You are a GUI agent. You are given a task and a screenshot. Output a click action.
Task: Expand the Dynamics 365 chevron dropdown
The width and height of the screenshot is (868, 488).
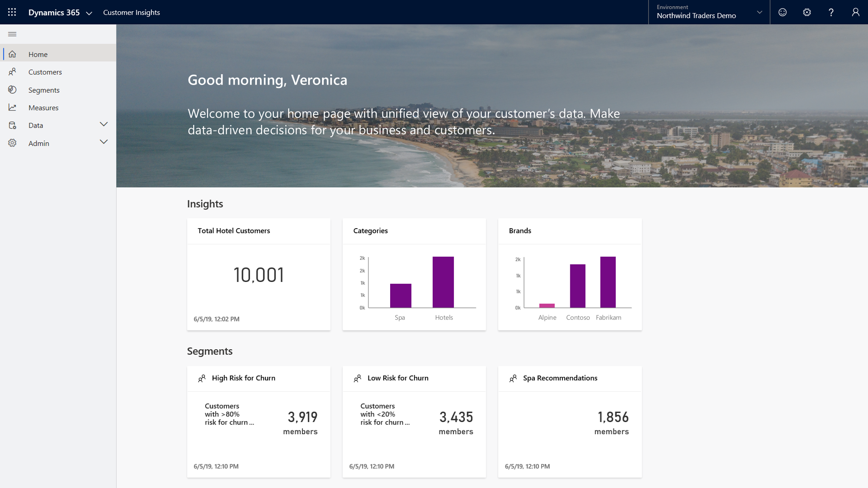tap(89, 13)
